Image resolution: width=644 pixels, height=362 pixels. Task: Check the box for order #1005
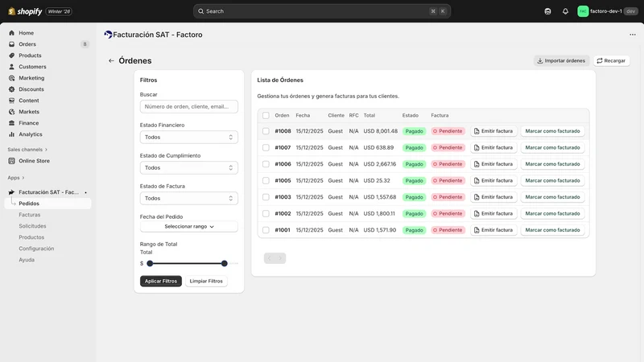tap(266, 180)
